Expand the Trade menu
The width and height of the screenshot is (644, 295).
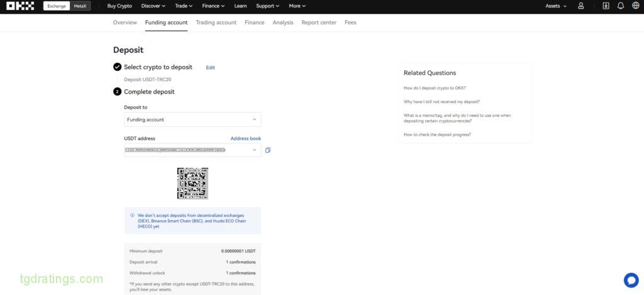(x=184, y=6)
